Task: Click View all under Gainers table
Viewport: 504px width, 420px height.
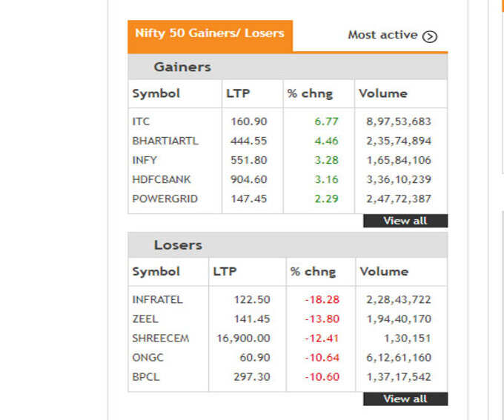Action: pyautogui.click(x=405, y=221)
